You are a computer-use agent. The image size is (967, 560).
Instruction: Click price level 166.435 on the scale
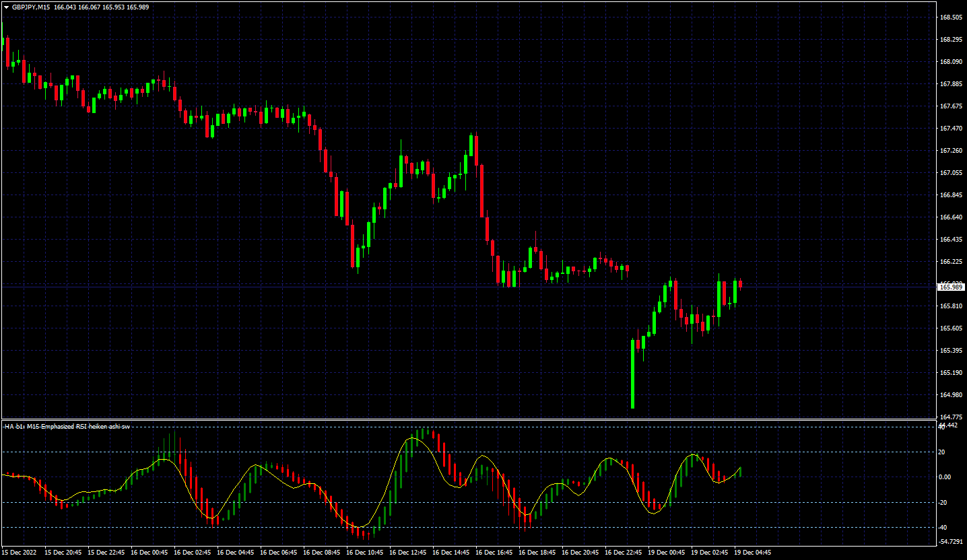[x=952, y=240]
